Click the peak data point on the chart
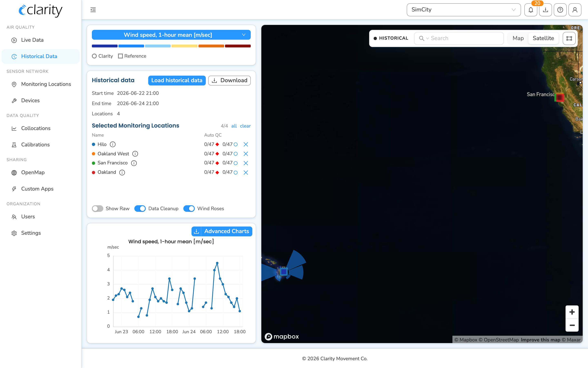 tap(217, 263)
